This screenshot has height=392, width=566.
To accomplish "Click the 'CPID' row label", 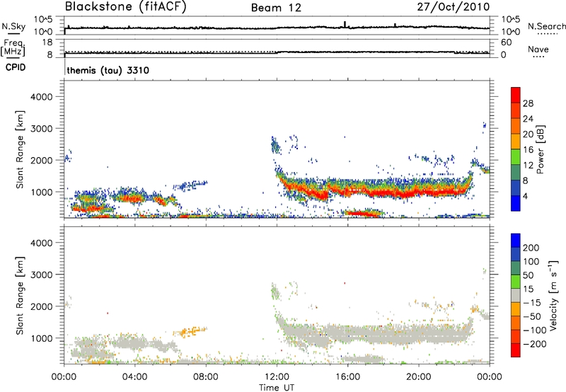I will click(16, 67).
